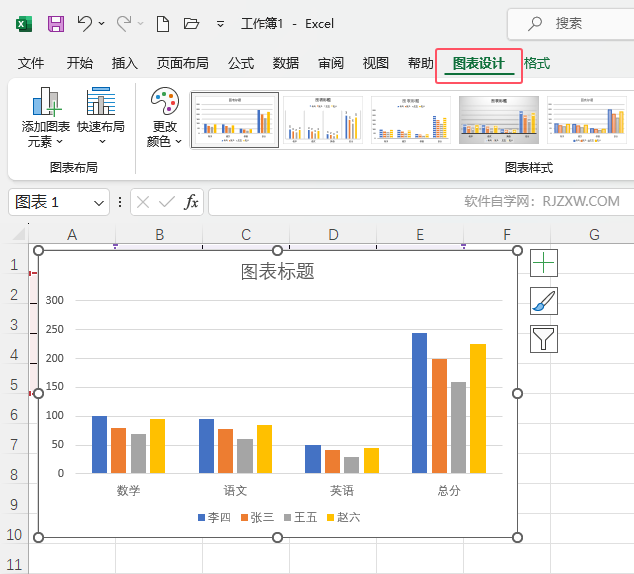This screenshot has width=634, height=574.
Task: Click the 张三 legend entry
Action: coord(257,517)
